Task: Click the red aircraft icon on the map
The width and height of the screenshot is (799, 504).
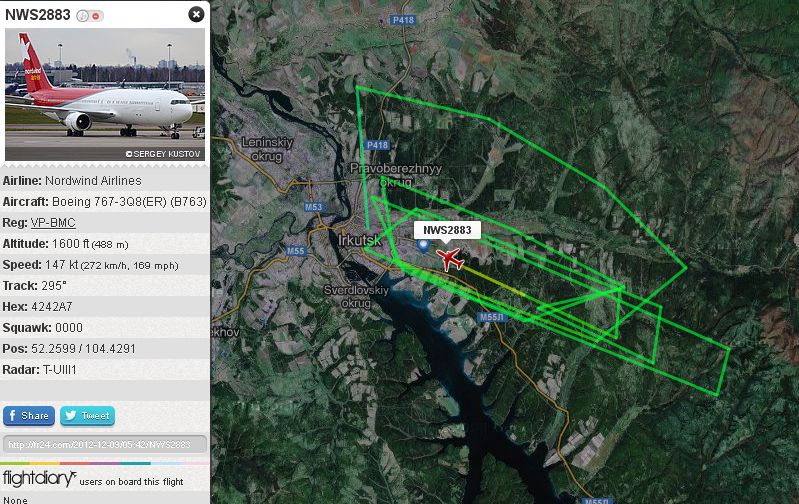Action: 450,259
